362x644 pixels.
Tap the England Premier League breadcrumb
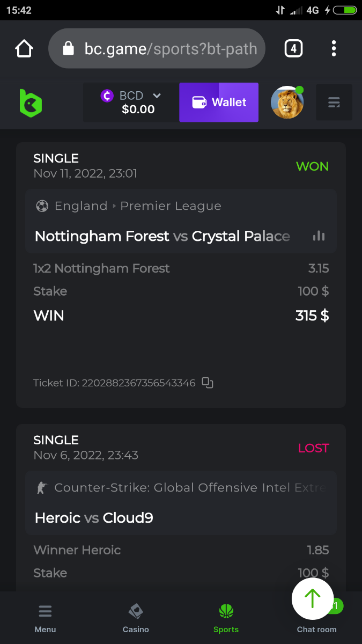point(138,206)
